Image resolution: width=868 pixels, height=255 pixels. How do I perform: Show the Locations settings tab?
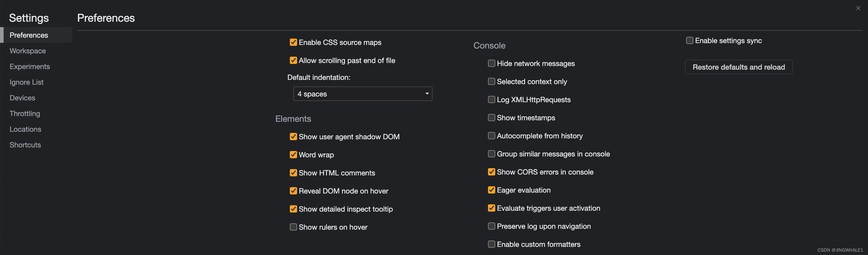[x=25, y=129]
